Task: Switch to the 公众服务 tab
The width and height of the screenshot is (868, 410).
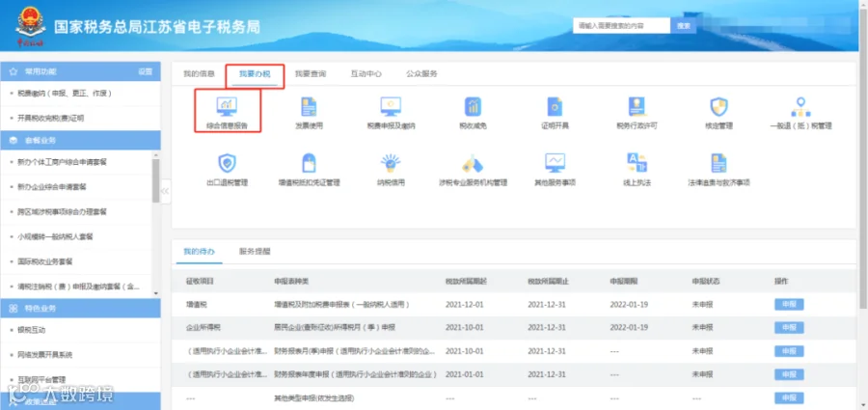Action: pyautogui.click(x=421, y=74)
